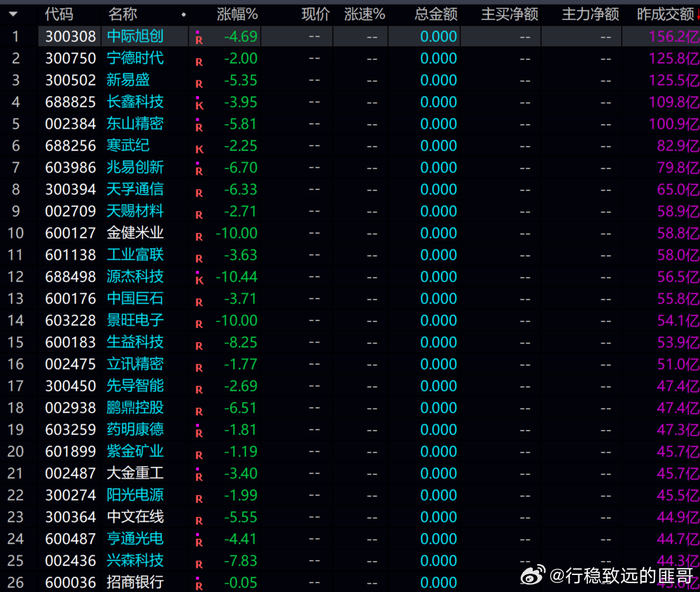Select stock name 招商银行
Viewport: 700px width, 592px height.
[x=136, y=582]
